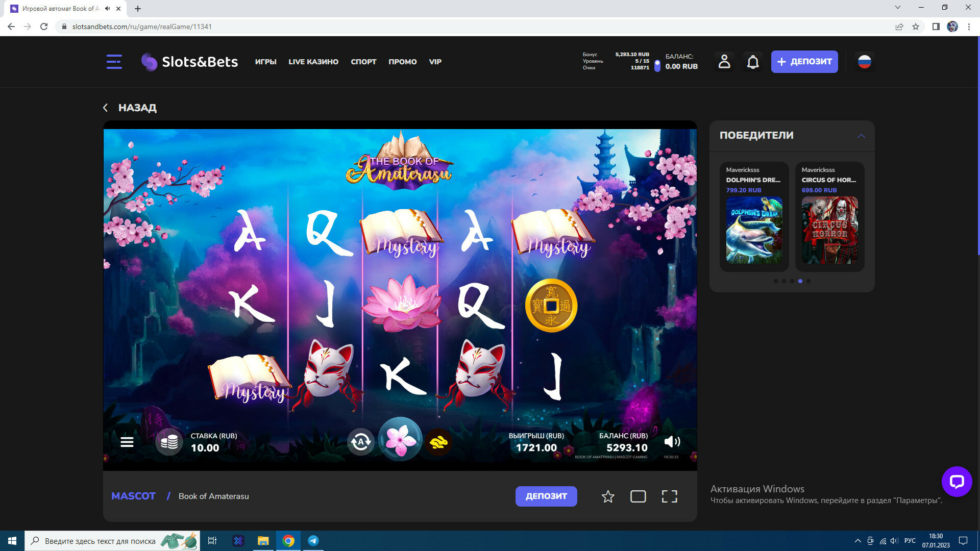
Task: Spin the reels with flower button
Action: [x=400, y=440]
